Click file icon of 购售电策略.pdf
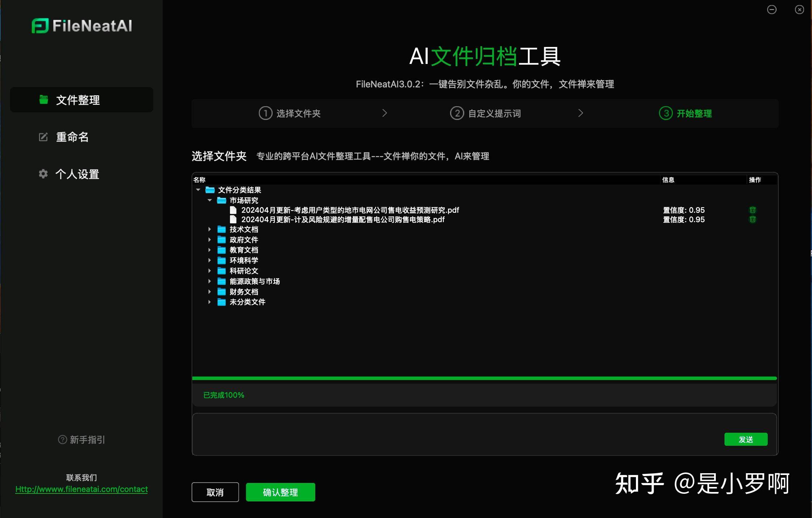 point(233,219)
